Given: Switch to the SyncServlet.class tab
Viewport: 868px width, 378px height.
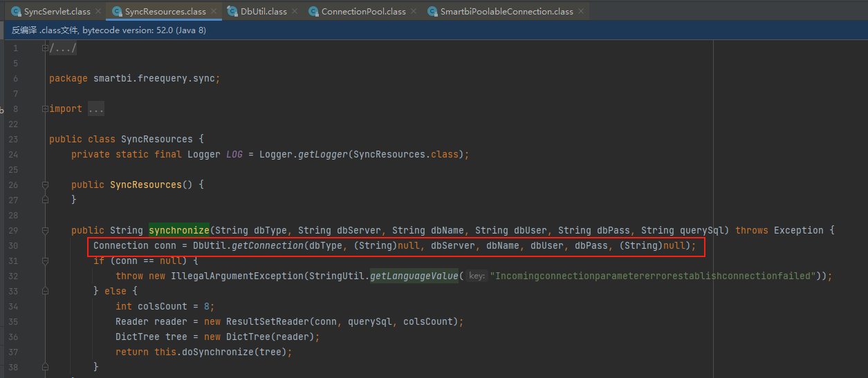Looking at the screenshot, I should point(56,12).
